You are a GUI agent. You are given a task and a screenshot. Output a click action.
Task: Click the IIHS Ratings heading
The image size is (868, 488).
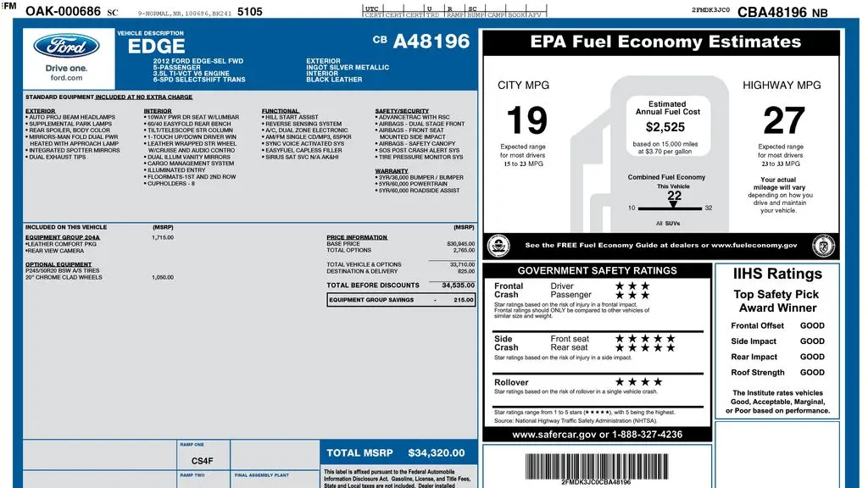[x=777, y=274]
